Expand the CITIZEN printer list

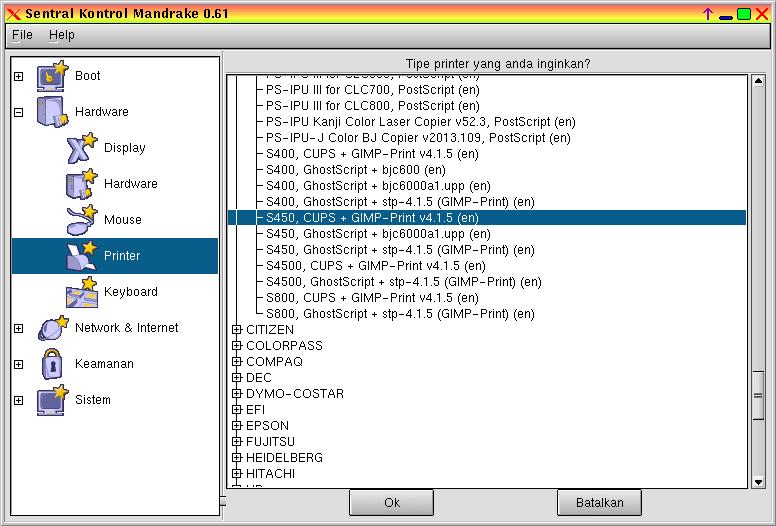click(x=237, y=330)
